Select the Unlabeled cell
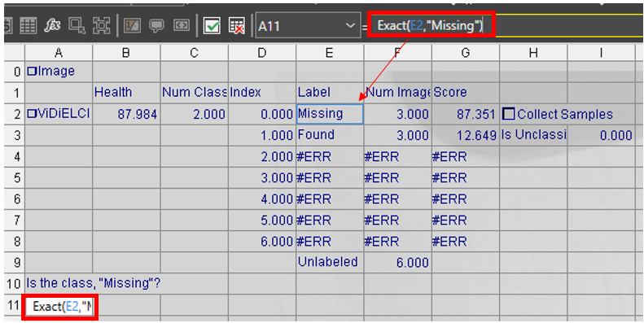 [x=330, y=262]
